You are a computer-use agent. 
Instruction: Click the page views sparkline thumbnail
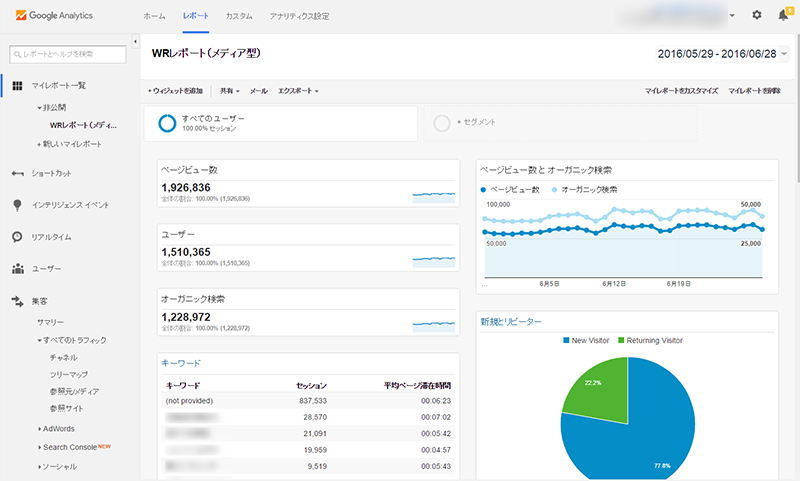point(433,196)
